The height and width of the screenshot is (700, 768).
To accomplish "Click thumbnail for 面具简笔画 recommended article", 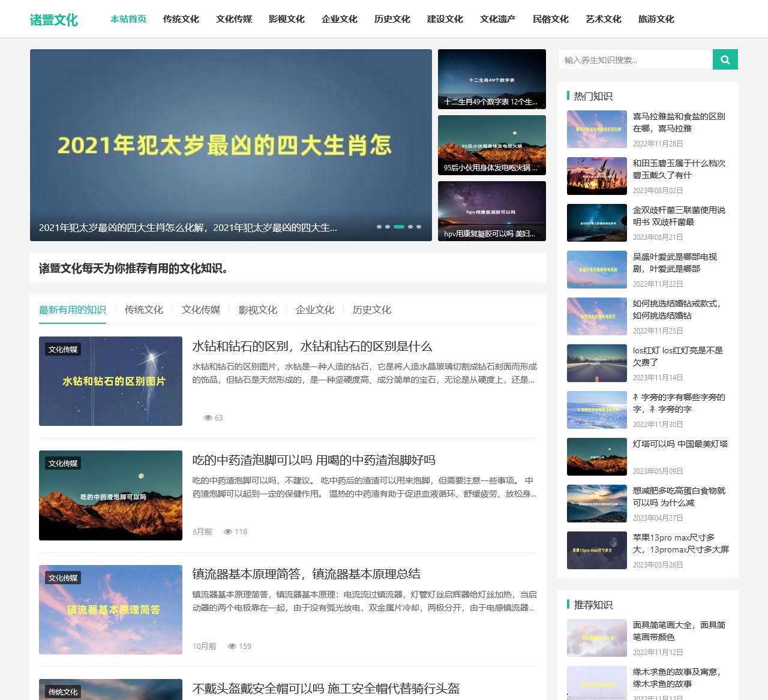I will pyautogui.click(x=597, y=638).
